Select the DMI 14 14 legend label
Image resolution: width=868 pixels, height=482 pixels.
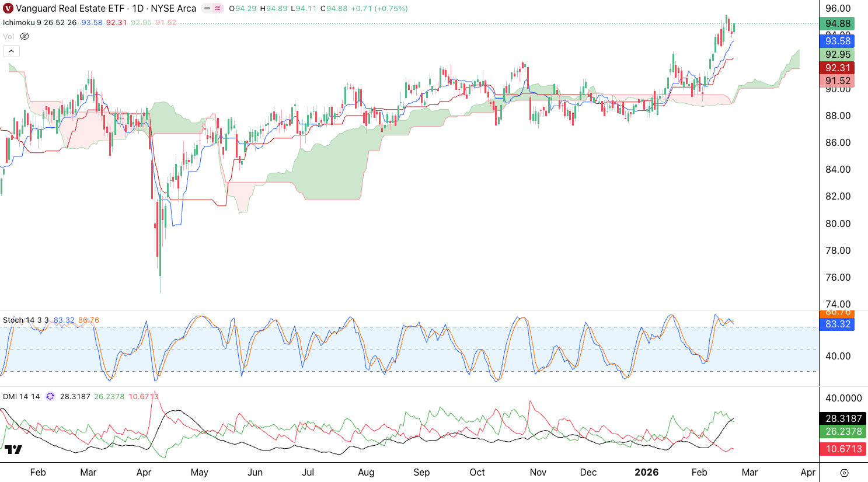tap(22, 396)
